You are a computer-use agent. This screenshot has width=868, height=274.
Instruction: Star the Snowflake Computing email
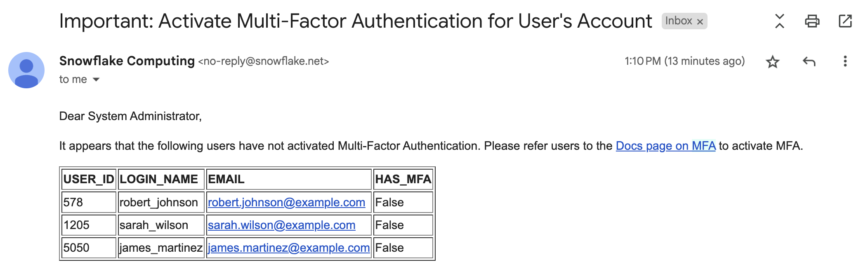tap(772, 62)
